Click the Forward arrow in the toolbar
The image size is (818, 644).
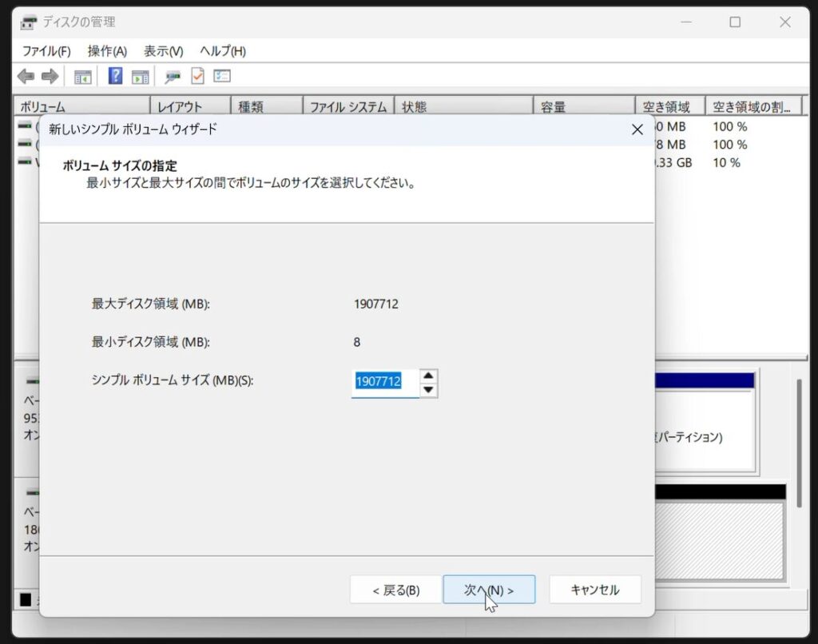point(50,77)
